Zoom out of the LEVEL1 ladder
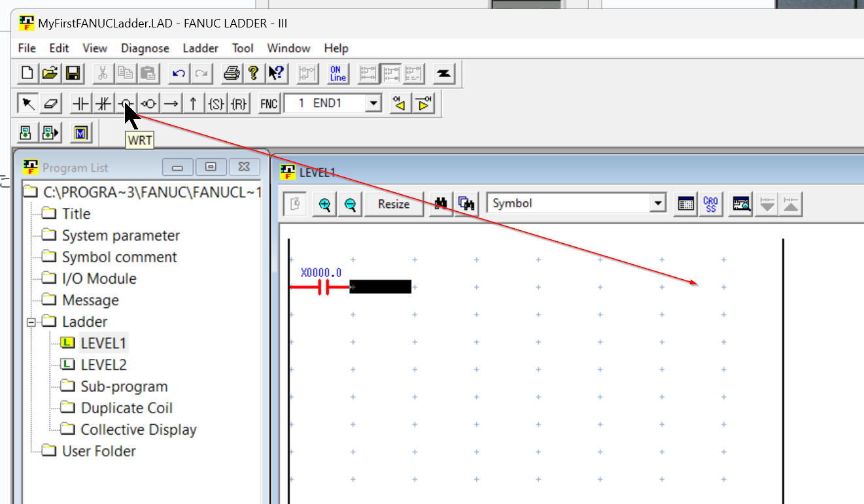864x504 pixels. point(350,204)
